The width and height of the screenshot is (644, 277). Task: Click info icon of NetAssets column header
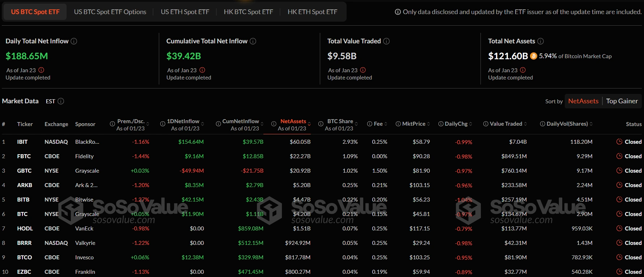(274, 124)
